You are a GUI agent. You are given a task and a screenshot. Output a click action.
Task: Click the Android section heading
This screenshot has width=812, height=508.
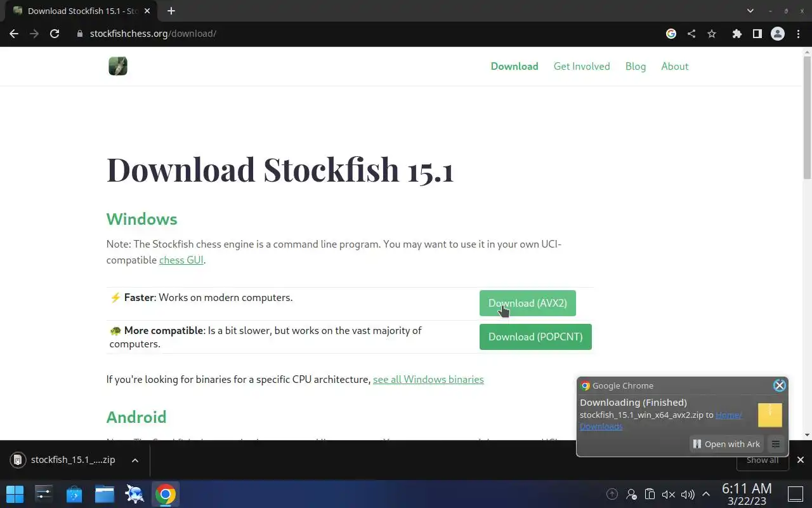[136, 417]
